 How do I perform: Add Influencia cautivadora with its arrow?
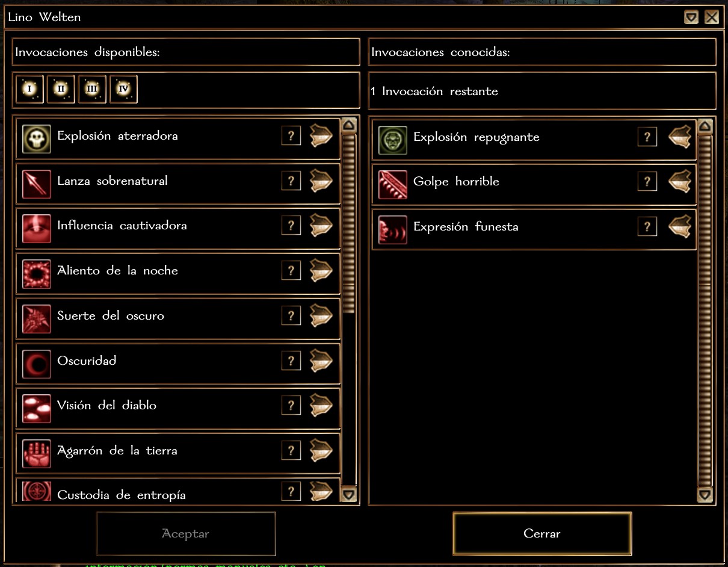coord(321,226)
